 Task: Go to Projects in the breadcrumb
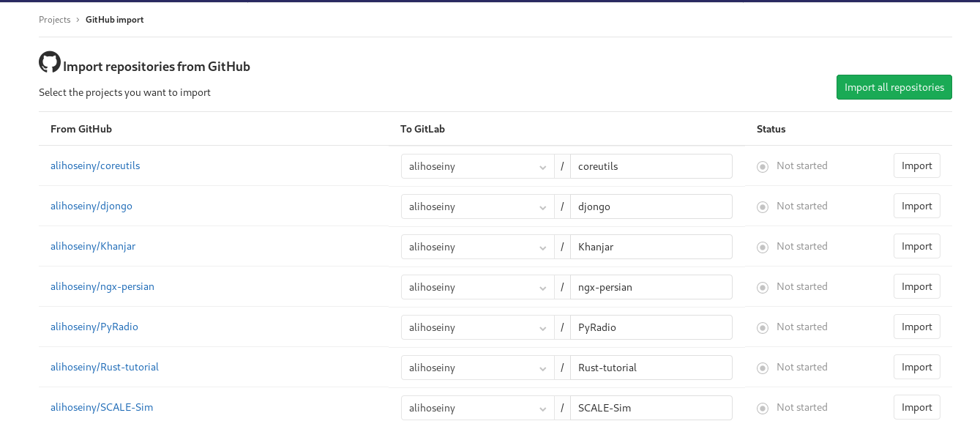pos(55,20)
